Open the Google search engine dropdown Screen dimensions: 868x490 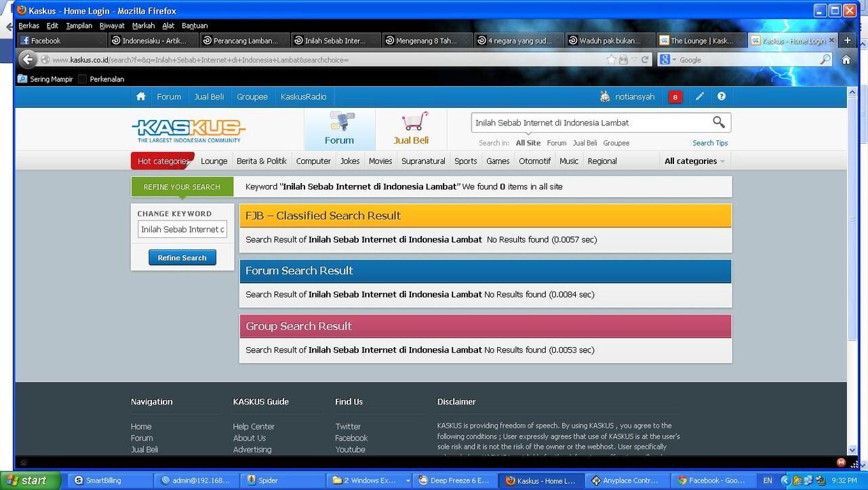tap(668, 60)
